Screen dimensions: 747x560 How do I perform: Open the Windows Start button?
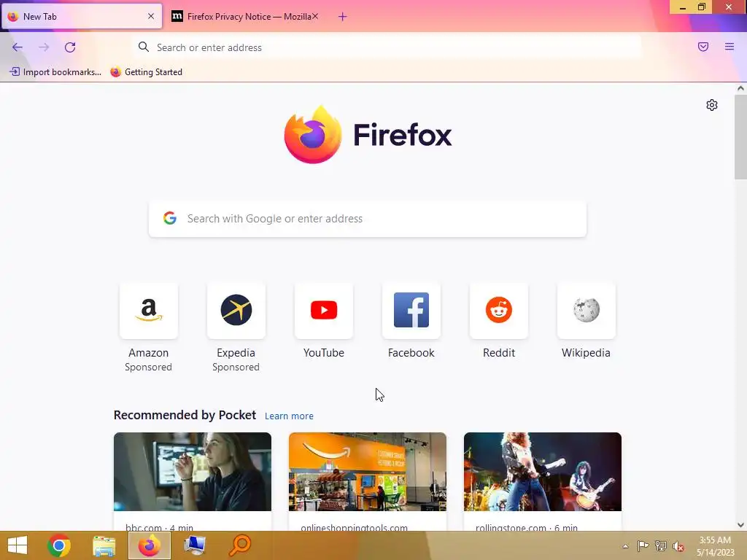click(x=18, y=545)
